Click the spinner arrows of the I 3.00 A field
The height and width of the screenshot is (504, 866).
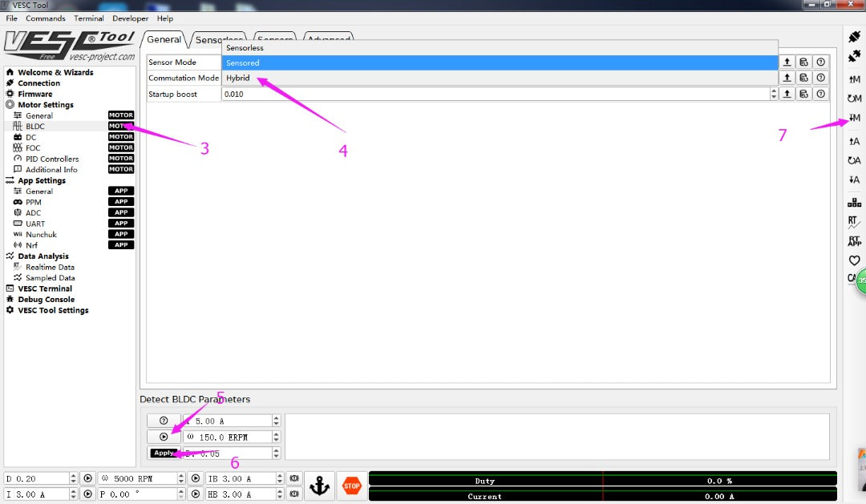(73, 494)
